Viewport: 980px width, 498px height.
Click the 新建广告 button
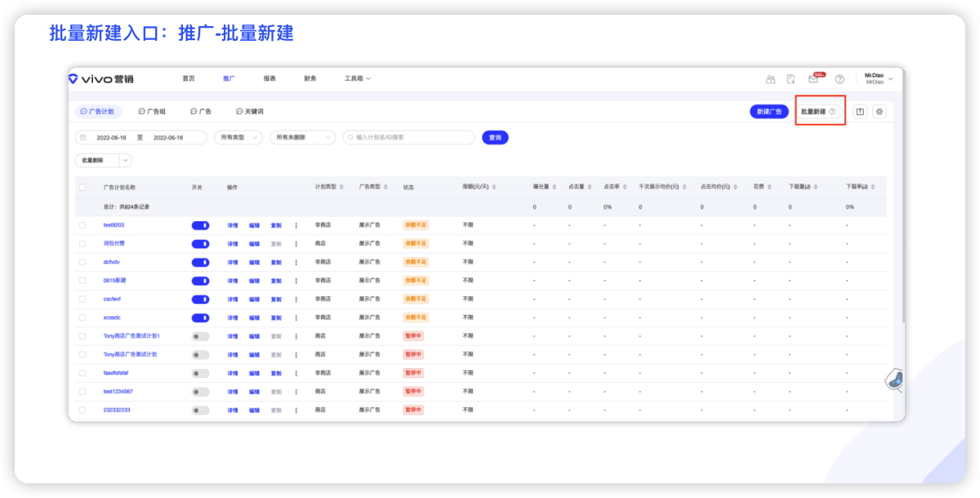tap(768, 111)
